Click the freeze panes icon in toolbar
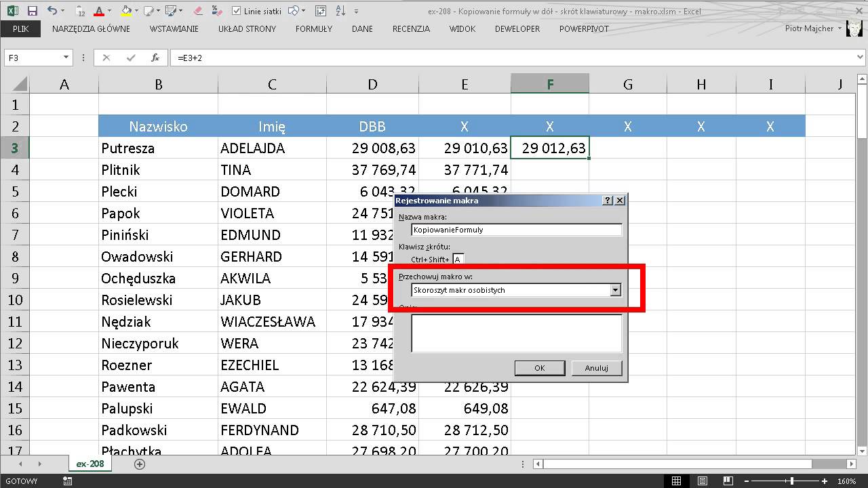 point(320,11)
